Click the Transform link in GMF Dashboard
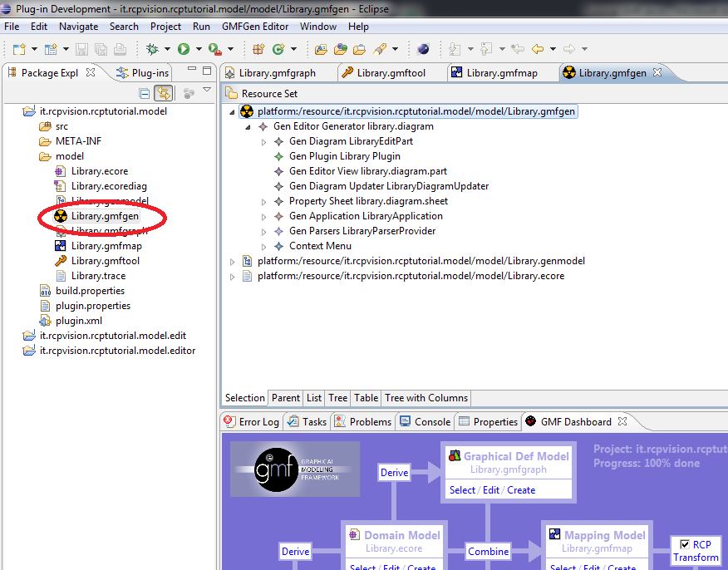 click(x=696, y=557)
